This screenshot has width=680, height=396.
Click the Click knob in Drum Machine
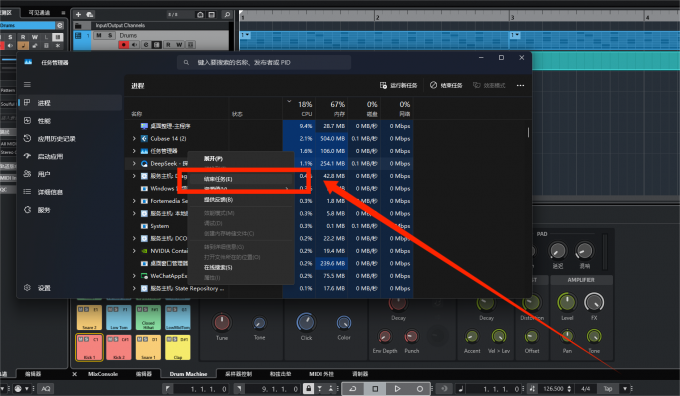(306, 322)
